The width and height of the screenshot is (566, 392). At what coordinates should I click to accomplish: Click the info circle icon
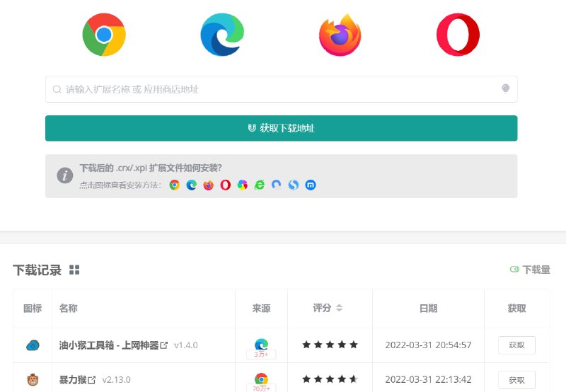[x=65, y=175]
